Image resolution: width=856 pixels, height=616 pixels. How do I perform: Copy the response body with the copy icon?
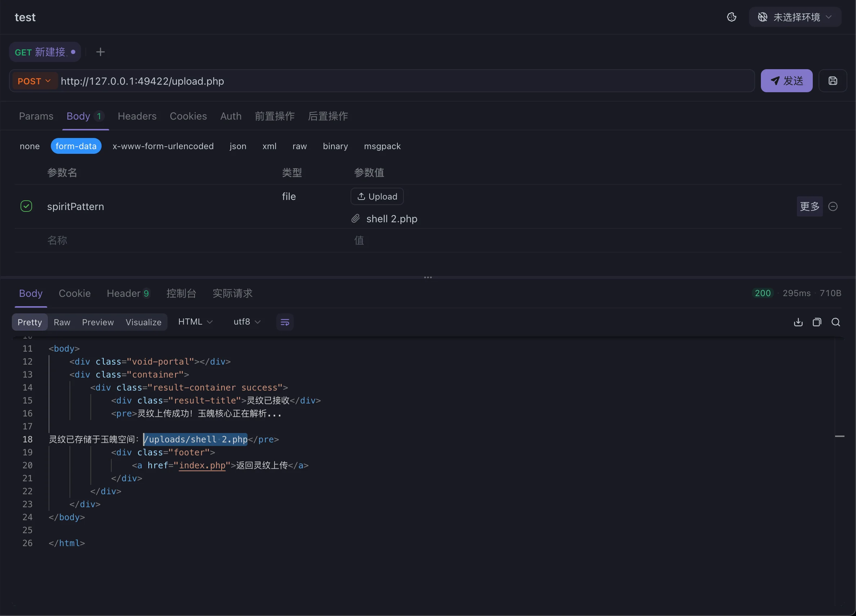pos(817,322)
